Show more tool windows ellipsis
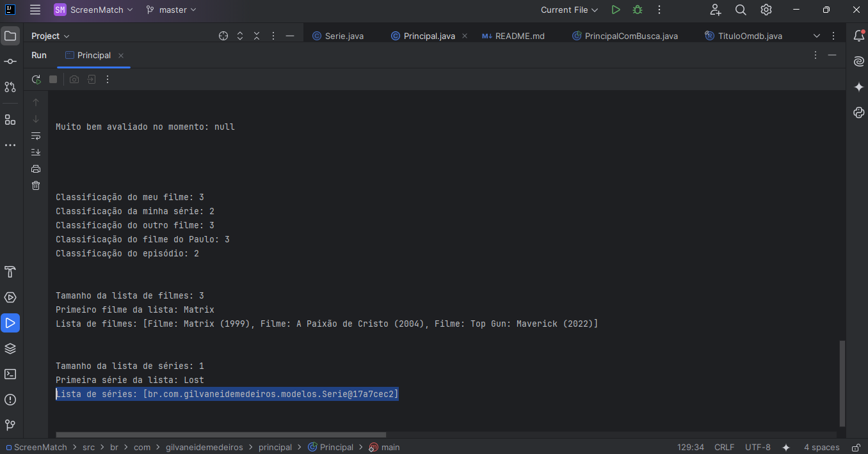The height and width of the screenshot is (454, 868). coord(10,145)
